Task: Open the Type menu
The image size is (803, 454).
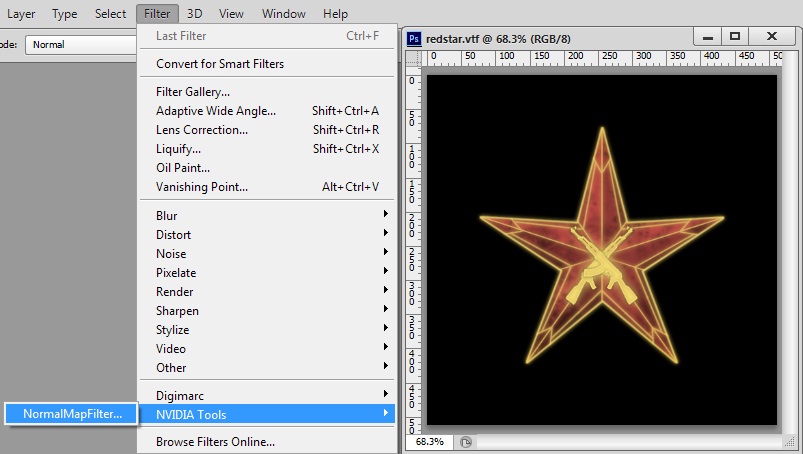Action: (65, 14)
